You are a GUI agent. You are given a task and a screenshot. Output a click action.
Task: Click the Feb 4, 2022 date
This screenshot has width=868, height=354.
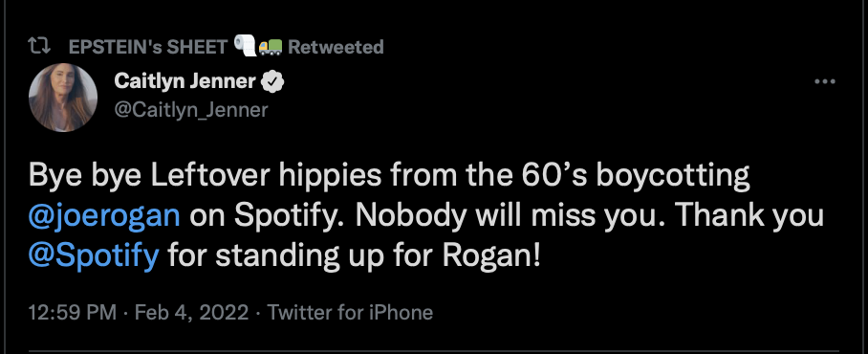(191, 313)
